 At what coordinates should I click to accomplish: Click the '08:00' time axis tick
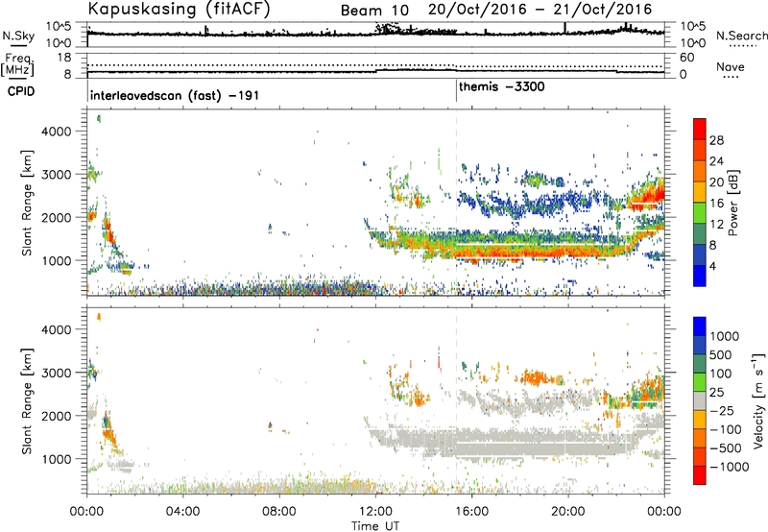point(279,512)
